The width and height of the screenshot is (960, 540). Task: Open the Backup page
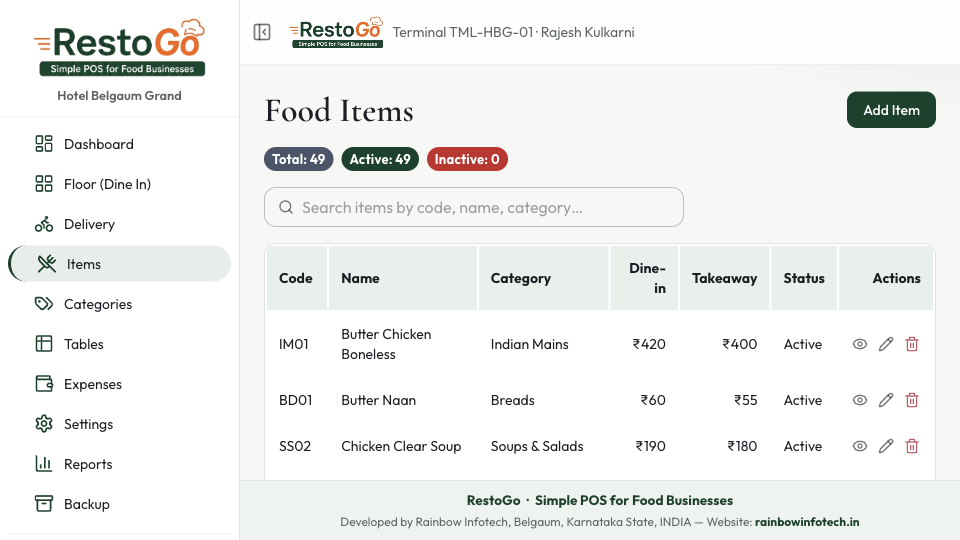[x=119, y=504]
